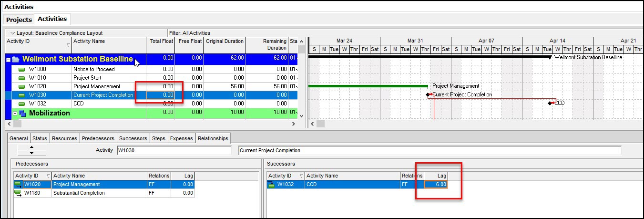
Task: Click the W1180 predecessor relationship icon
Action: pyautogui.click(x=18, y=193)
